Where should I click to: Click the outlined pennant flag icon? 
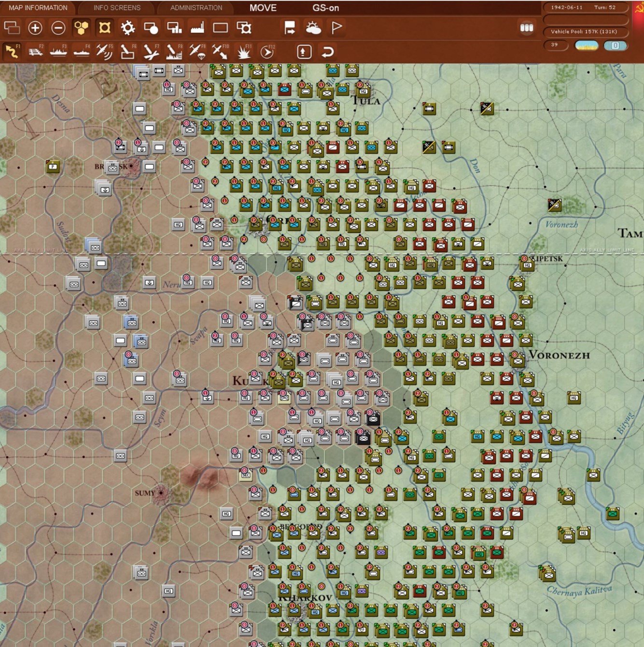point(336,28)
